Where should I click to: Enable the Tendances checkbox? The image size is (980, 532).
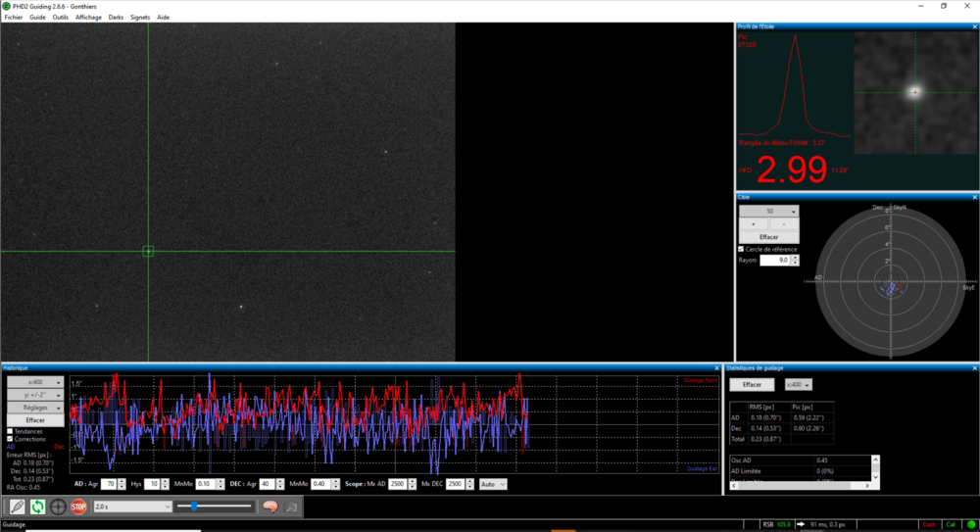(10, 431)
